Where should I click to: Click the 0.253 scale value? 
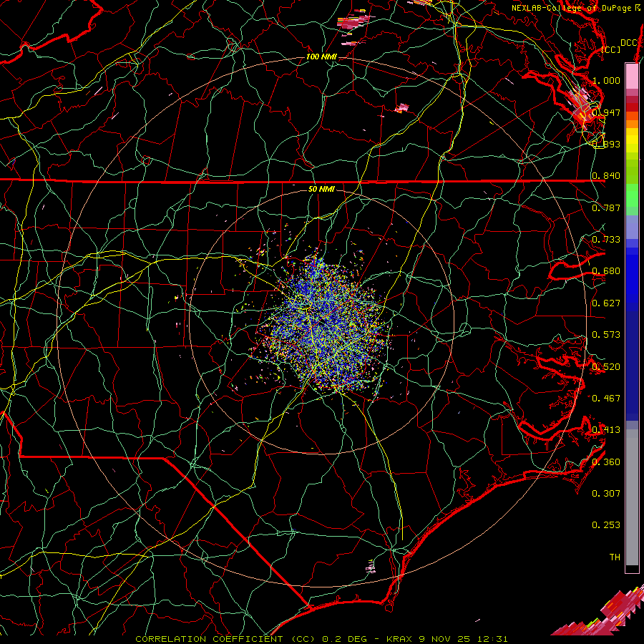606,525
